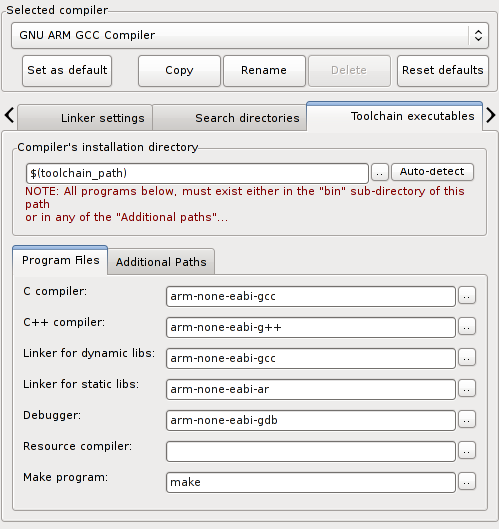Viewport: 499px width, 529px height.
Task: Click the Auto-detect button
Action: pyautogui.click(x=432, y=172)
